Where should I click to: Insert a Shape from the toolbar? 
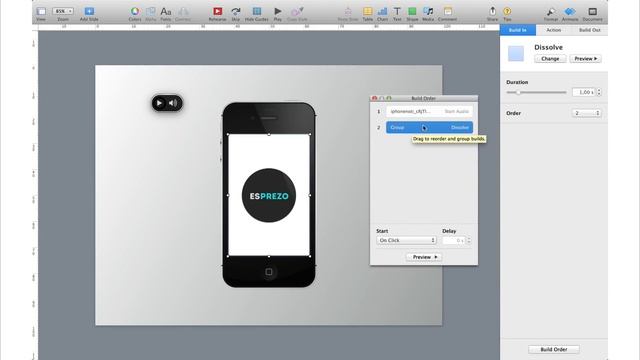pos(412,13)
